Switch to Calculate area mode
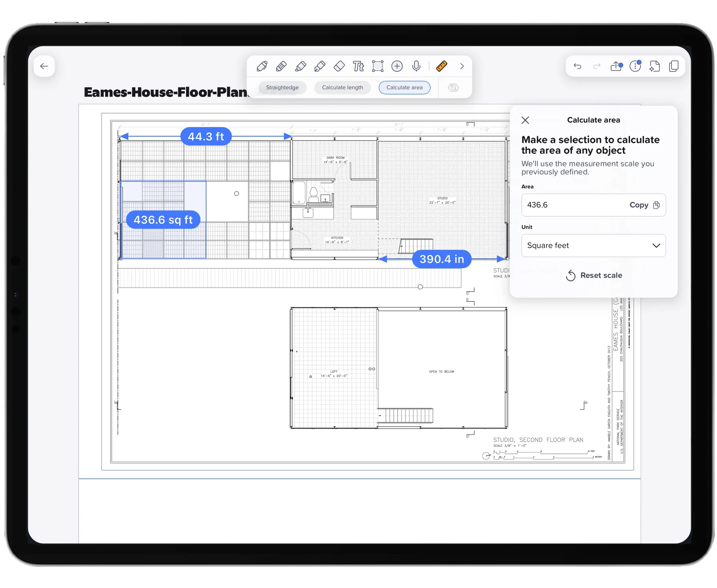This screenshot has width=717, height=588. click(x=404, y=87)
